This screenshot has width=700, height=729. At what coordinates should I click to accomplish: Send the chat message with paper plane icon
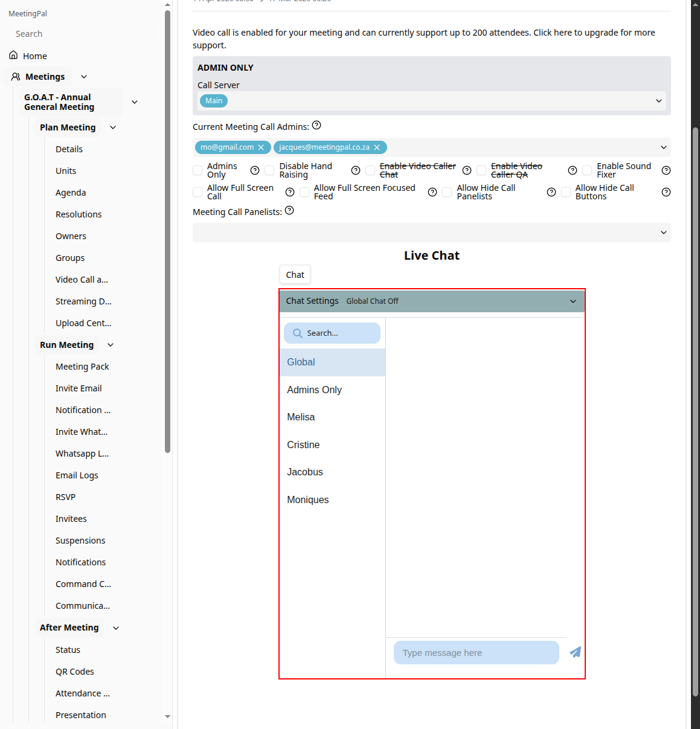[576, 652]
